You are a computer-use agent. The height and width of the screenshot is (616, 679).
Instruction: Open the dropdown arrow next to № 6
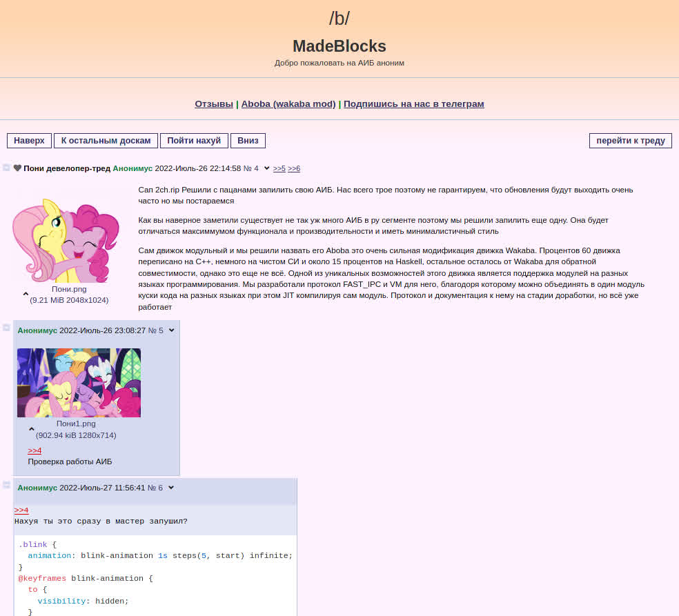(x=171, y=488)
